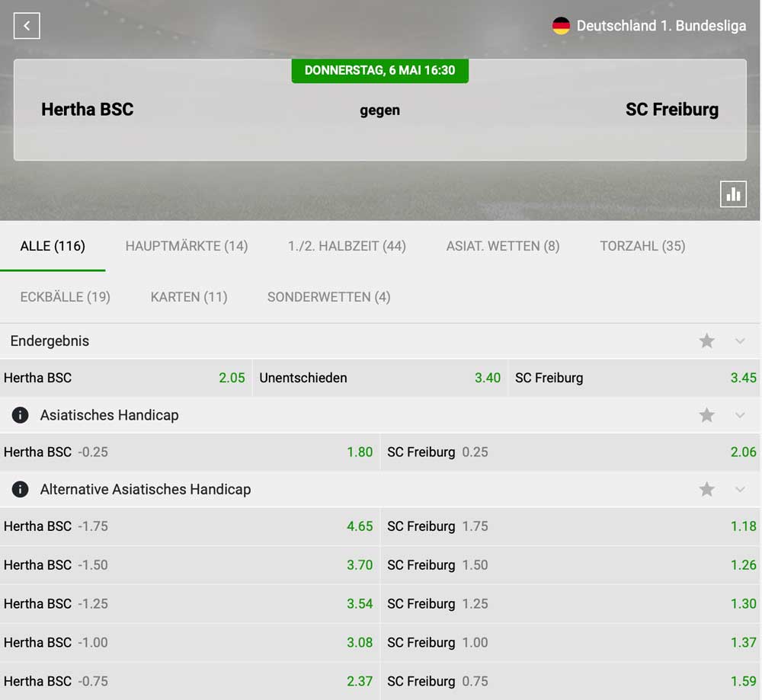Select Hertha BSC -0.25 at 1.80

click(190, 452)
